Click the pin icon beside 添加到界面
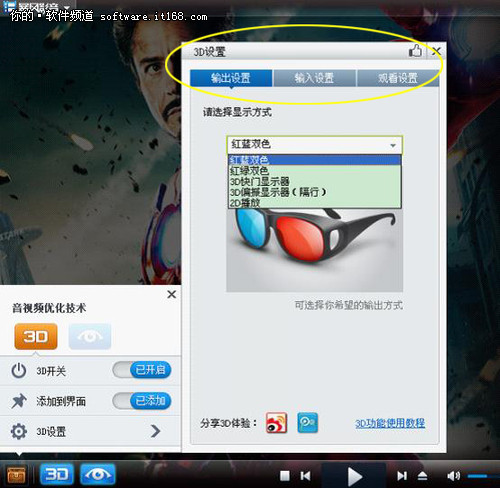500x488 pixels. (19, 401)
